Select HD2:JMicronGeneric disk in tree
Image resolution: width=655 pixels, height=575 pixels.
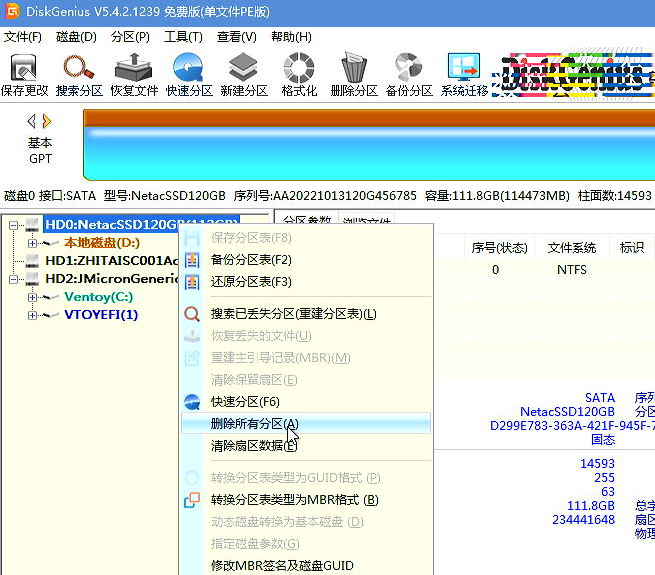pos(112,279)
